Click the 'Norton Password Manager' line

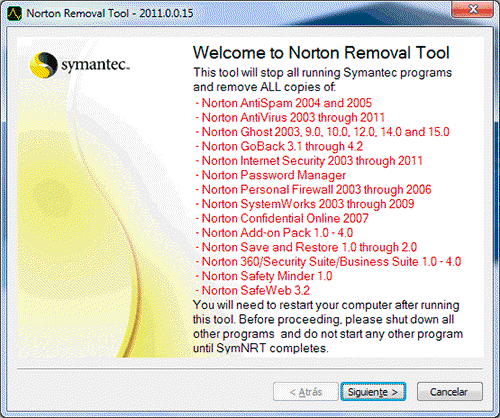(270, 175)
